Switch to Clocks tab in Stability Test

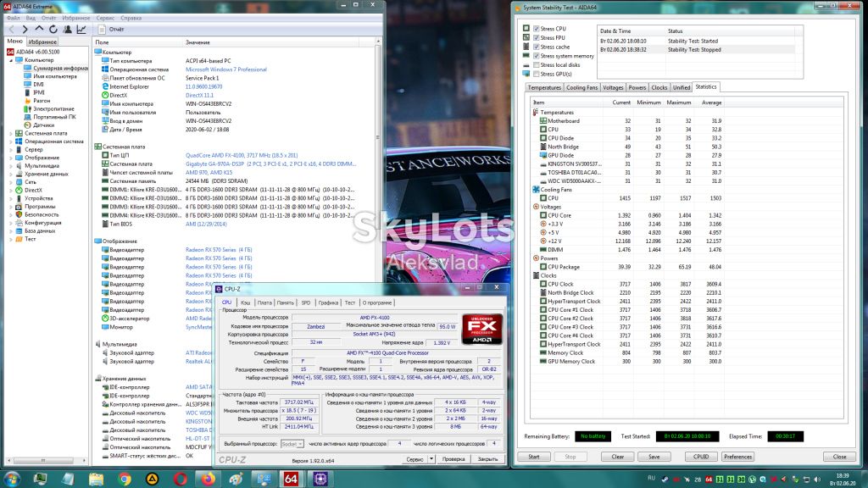tap(659, 87)
